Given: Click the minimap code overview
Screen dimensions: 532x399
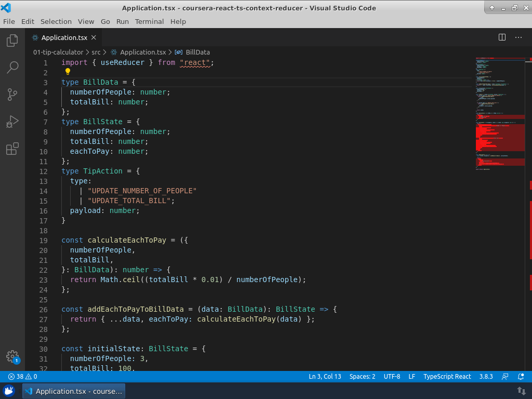Looking at the screenshot, I should coord(500,114).
